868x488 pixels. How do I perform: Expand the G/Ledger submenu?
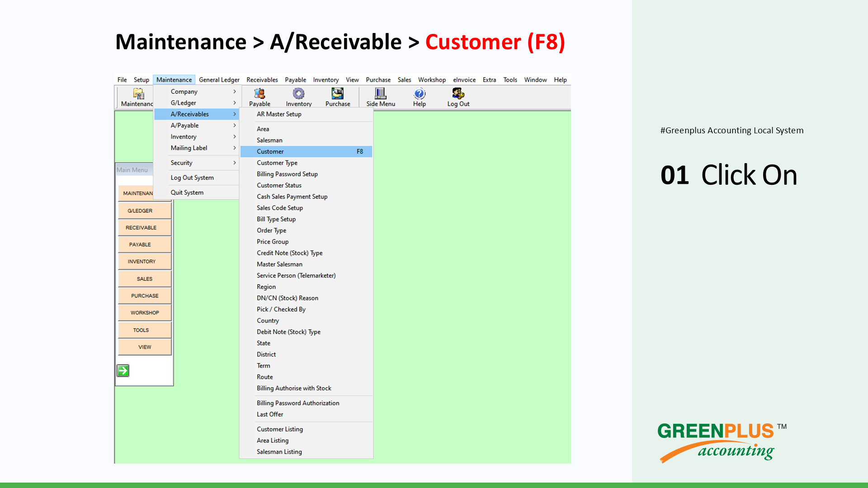coord(197,103)
